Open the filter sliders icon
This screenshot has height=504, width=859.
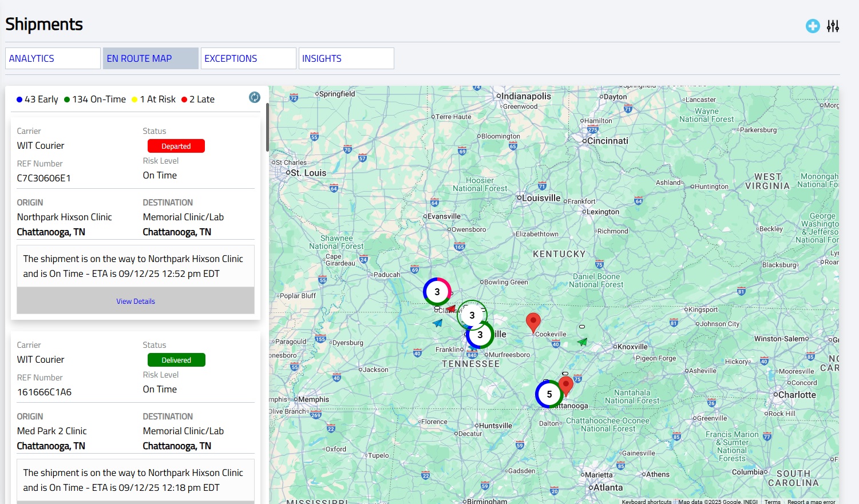click(833, 26)
